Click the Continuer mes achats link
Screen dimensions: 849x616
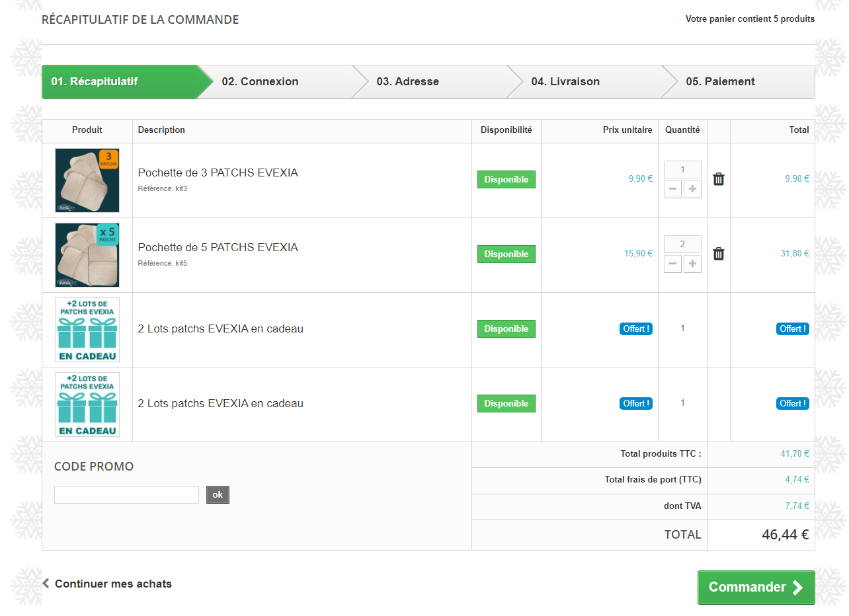(x=112, y=584)
